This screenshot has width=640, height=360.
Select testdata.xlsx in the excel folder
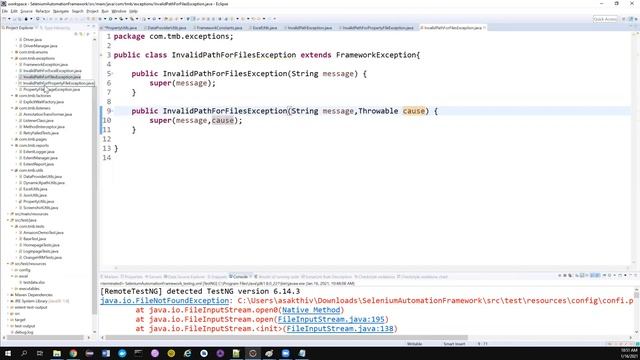(x=34, y=282)
